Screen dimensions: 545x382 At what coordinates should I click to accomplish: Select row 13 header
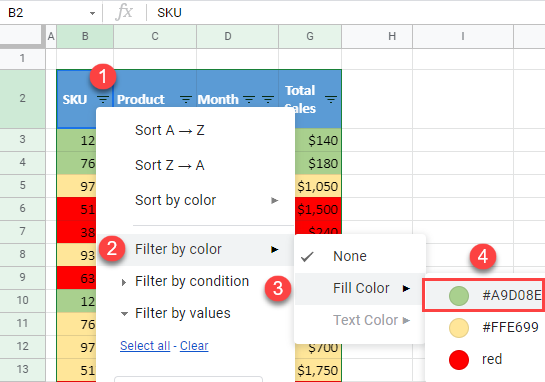coord(23,369)
